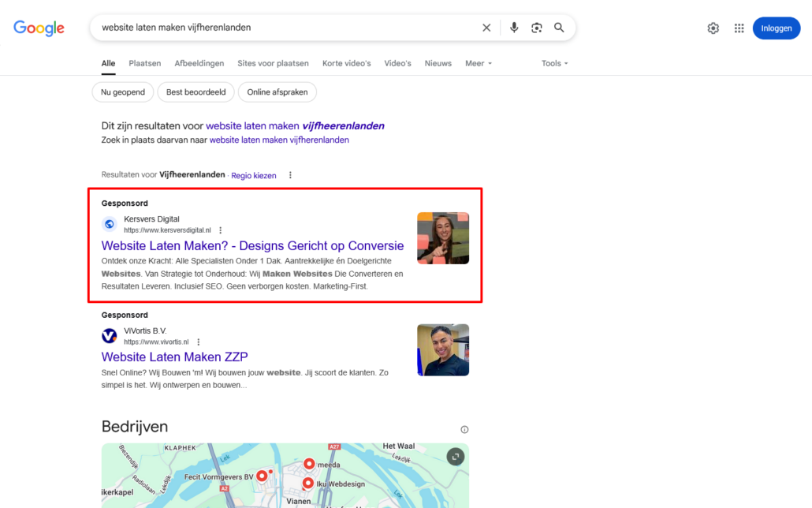Open the Google apps grid
This screenshot has height=508, width=812.
point(739,28)
